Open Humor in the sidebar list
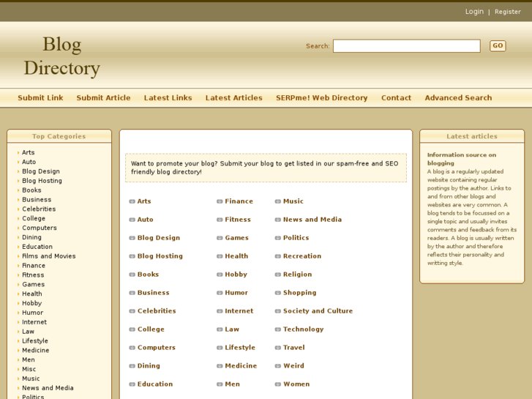 pos(33,313)
